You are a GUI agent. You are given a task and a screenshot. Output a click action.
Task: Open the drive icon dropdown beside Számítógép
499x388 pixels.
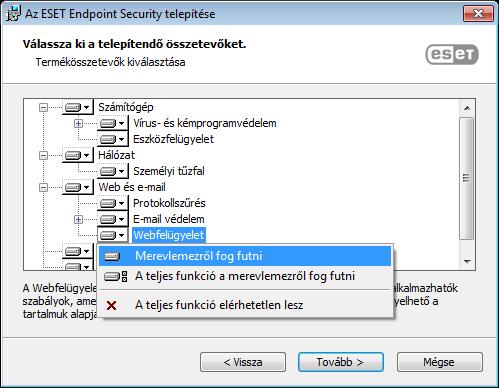(x=77, y=107)
